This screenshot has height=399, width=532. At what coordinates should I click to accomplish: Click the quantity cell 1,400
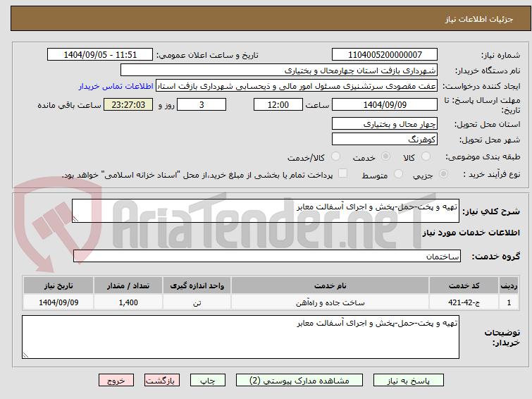pyautogui.click(x=128, y=302)
